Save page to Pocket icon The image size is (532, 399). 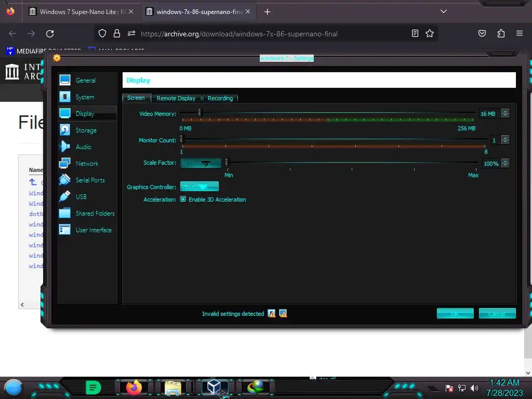482,33
